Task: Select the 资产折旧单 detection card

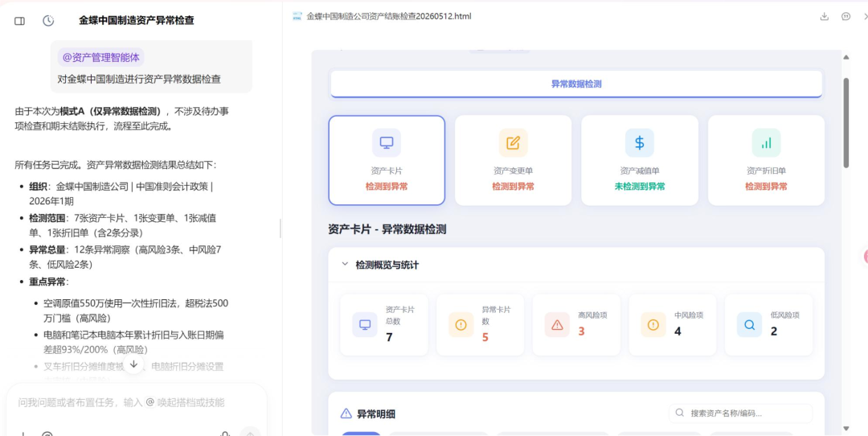Action: coord(766,160)
